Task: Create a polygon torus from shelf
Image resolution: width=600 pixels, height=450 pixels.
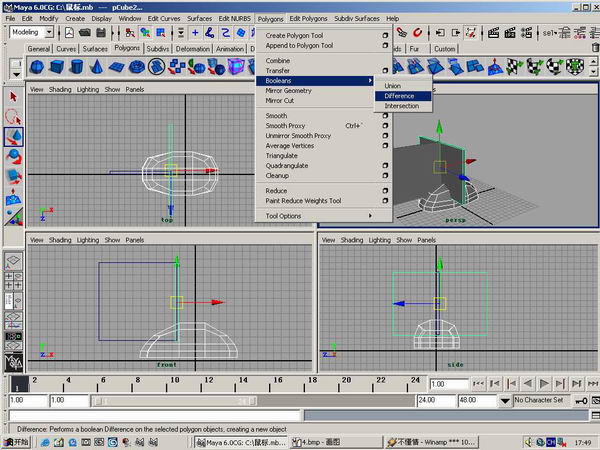Action: click(137, 67)
